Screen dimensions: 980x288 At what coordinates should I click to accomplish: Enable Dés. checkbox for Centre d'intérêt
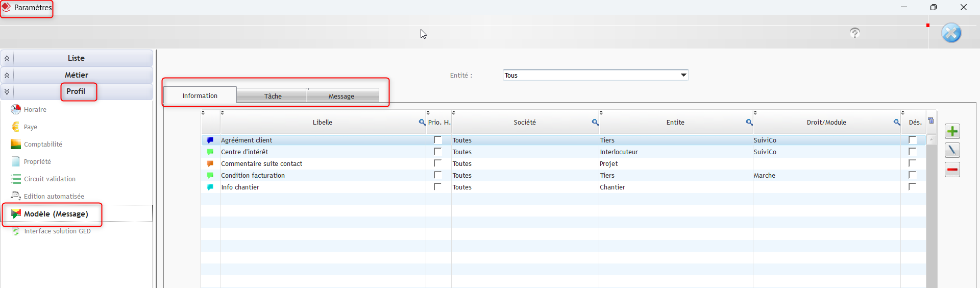(912, 152)
